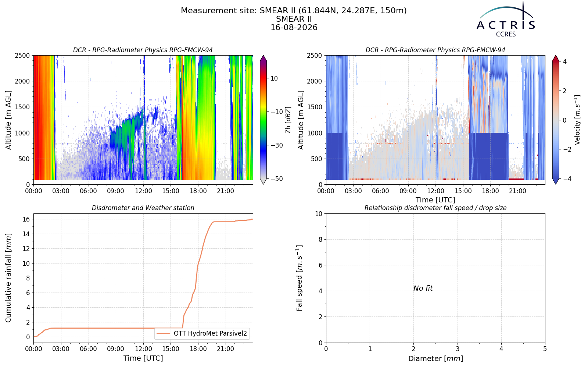Click the "Relationship disdrometer fall speed / drop size" title
The height and width of the screenshot is (368, 588).
coord(435,208)
